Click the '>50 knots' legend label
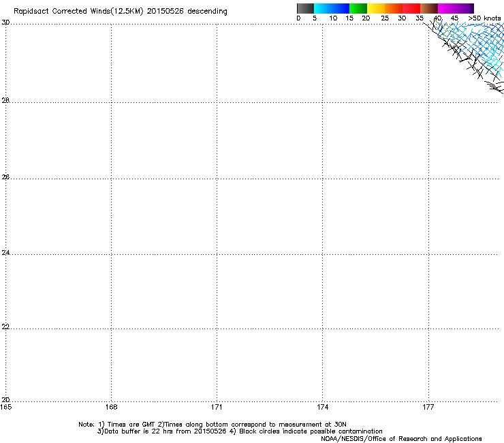504x443 pixels. coord(484,18)
